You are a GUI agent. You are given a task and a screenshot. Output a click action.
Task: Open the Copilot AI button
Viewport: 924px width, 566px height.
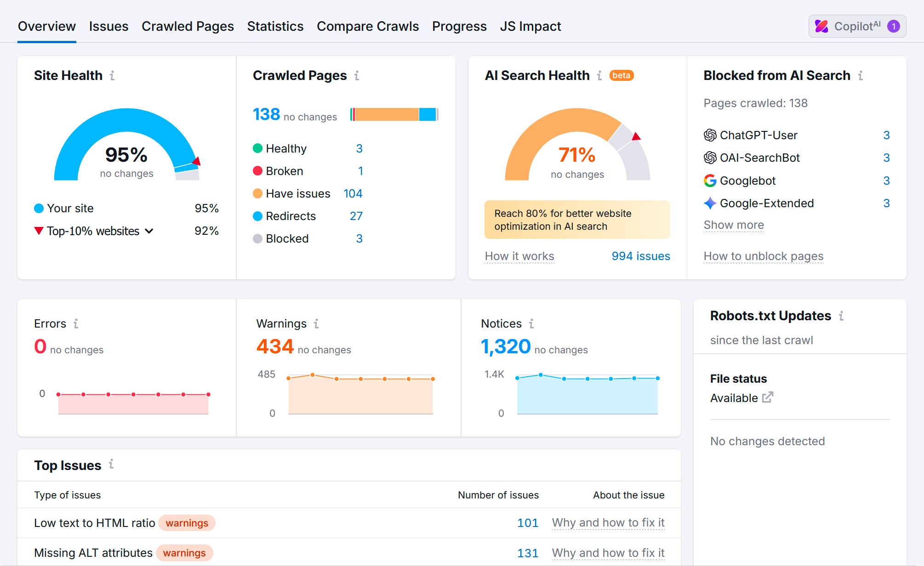(857, 26)
